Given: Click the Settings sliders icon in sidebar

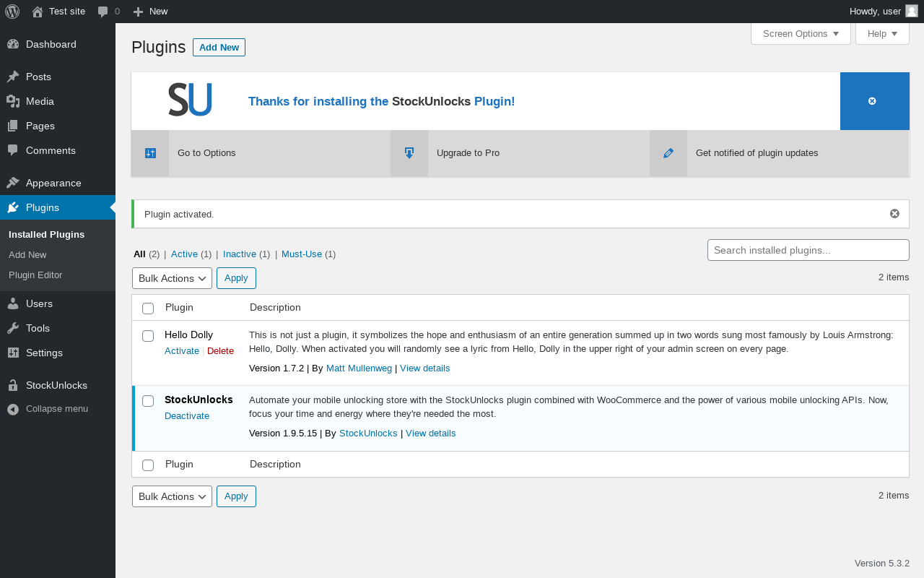Looking at the screenshot, I should (13, 353).
